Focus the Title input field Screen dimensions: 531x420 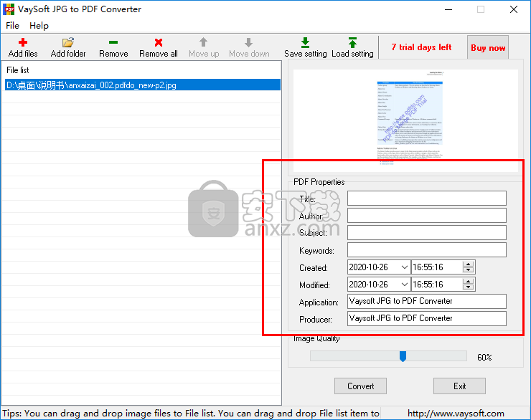click(x=427, y=198)
